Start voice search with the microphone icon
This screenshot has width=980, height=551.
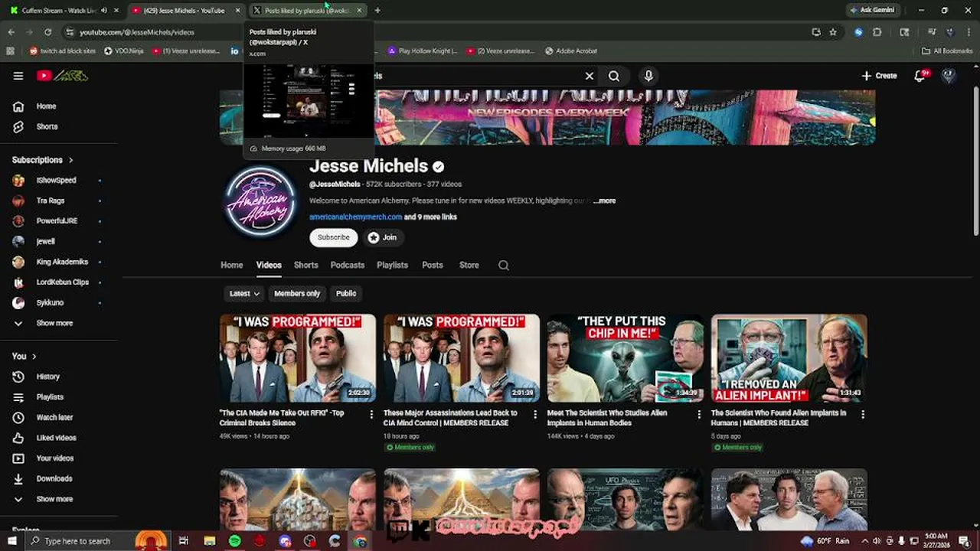[x=648, y=76]
